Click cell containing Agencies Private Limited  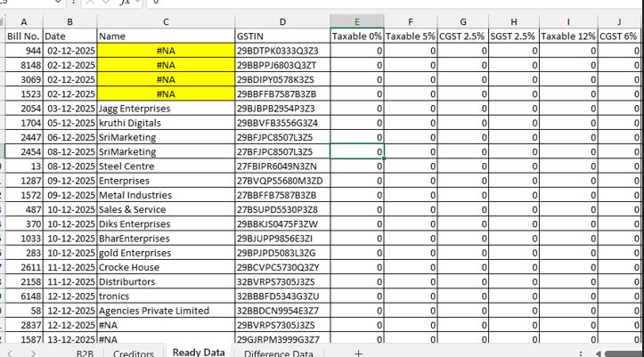165,311
